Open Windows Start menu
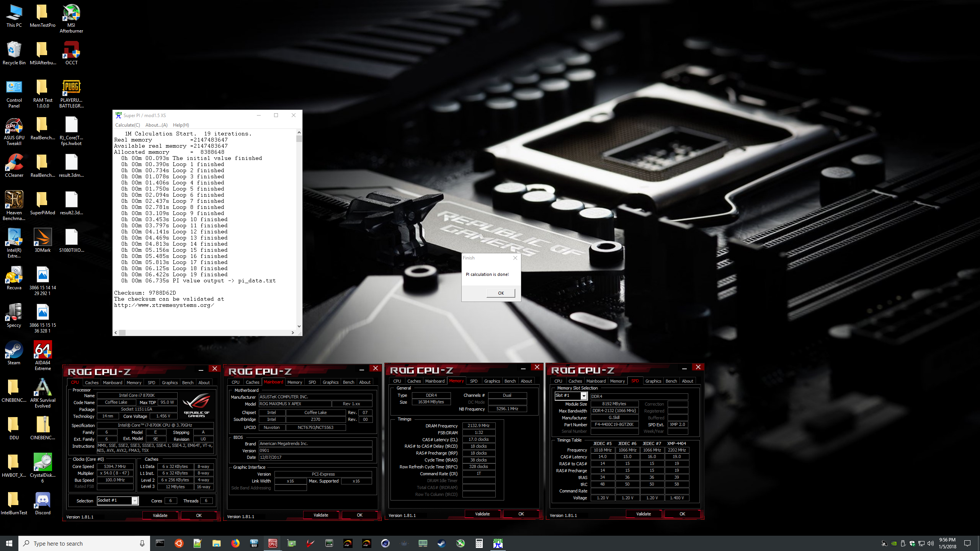The width and height of the screenshot is (980, 551). coord(9,543)
